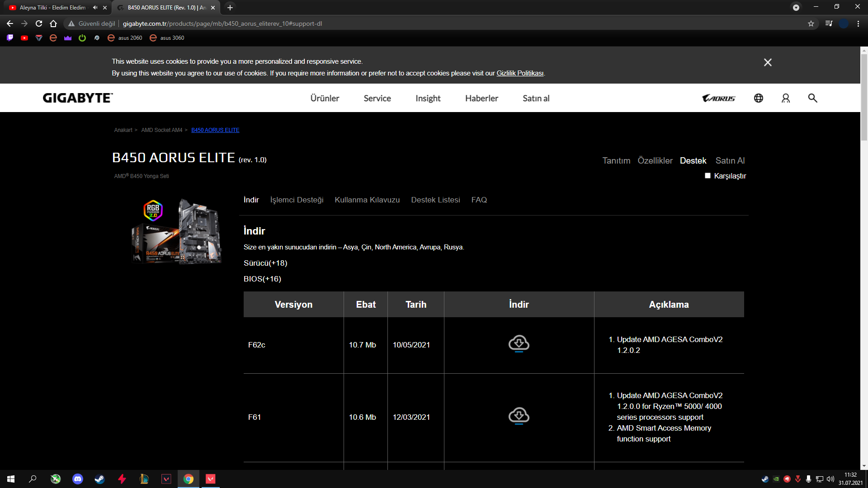868x488 pixels.
Task: Open the user account icon
Action: 785,98
